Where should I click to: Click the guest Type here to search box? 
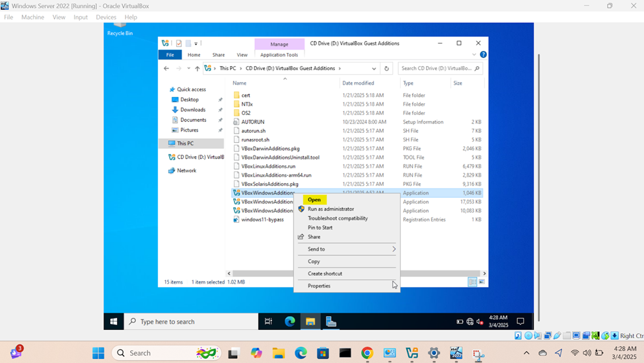tap(191, 321)
